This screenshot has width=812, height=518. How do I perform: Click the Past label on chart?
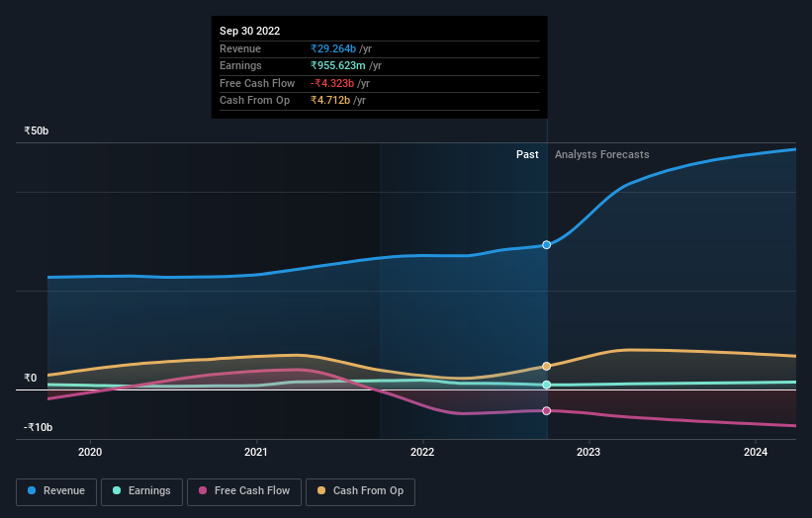pos(527,154)
